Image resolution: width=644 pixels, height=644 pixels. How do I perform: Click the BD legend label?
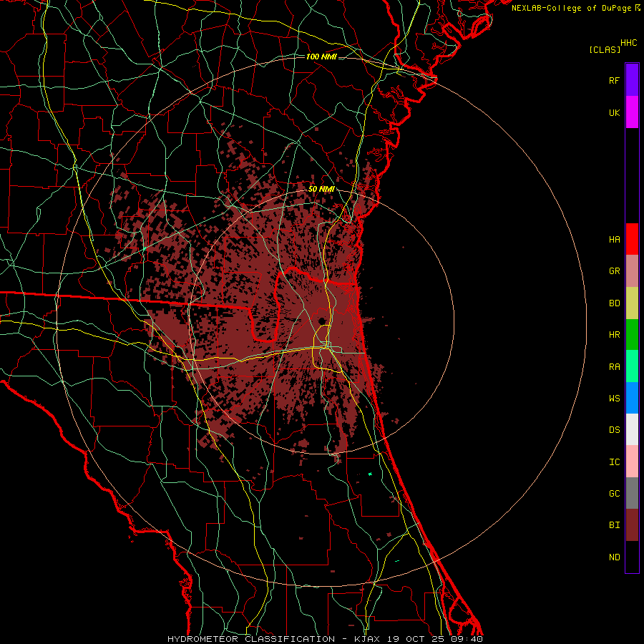(615, 303)
